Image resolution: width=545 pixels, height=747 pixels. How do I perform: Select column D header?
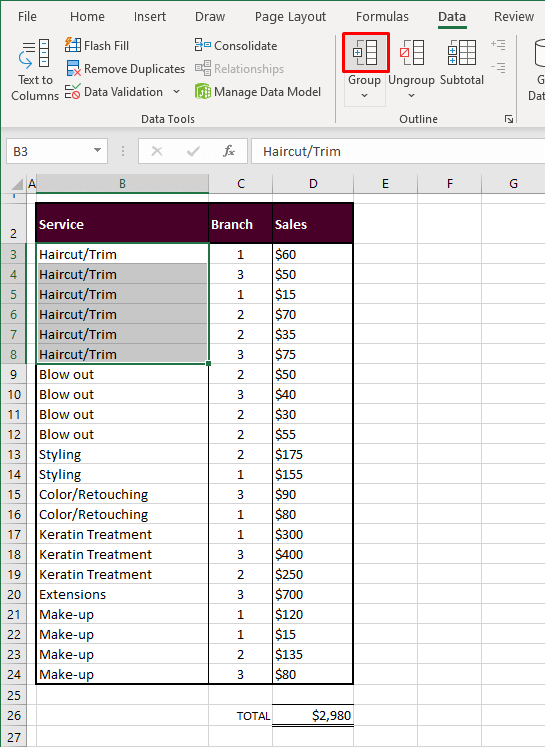pyautogui.click(x=313, y=184)
